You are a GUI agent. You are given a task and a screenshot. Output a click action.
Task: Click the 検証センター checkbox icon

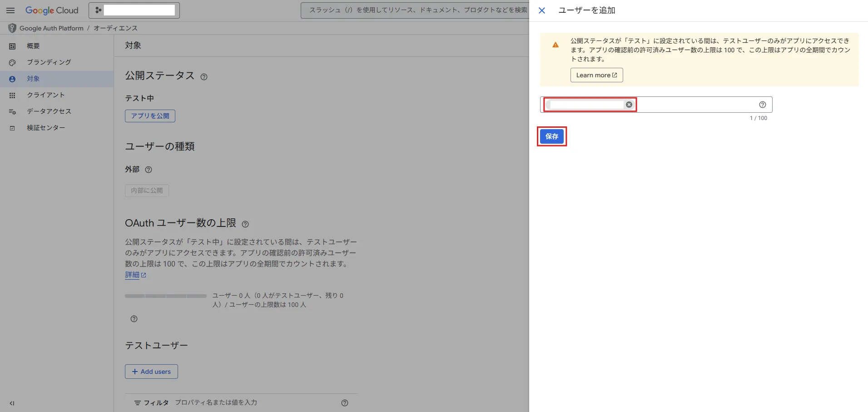12,128
